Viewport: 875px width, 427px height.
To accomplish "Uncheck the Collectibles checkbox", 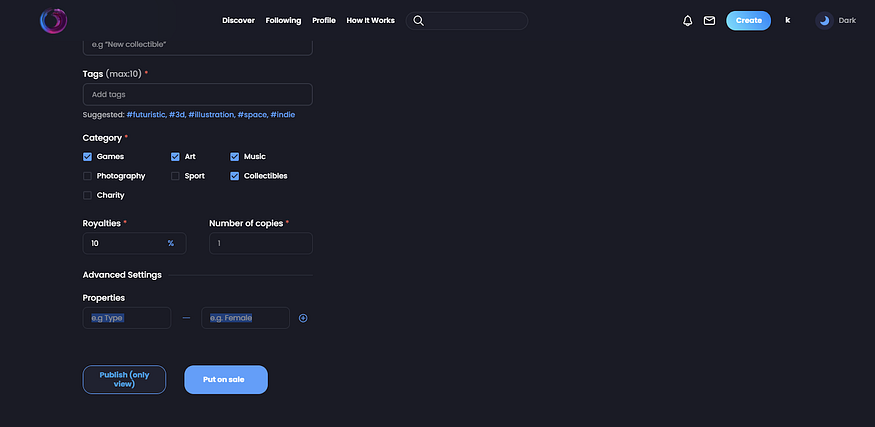I will tap(234, 176).
